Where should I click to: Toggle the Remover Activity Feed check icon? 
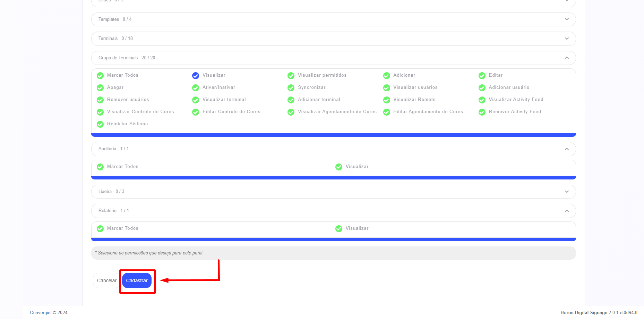pos(482,112)
